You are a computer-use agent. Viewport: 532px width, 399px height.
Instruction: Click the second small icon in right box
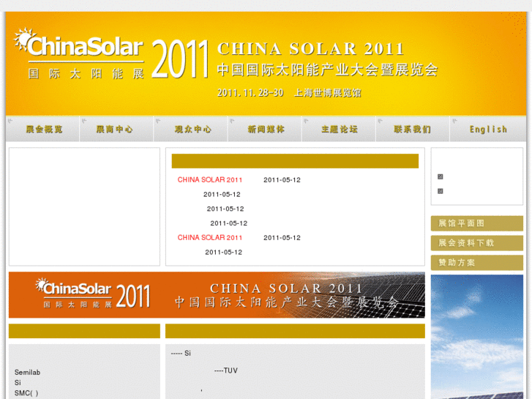coord(440,191)
